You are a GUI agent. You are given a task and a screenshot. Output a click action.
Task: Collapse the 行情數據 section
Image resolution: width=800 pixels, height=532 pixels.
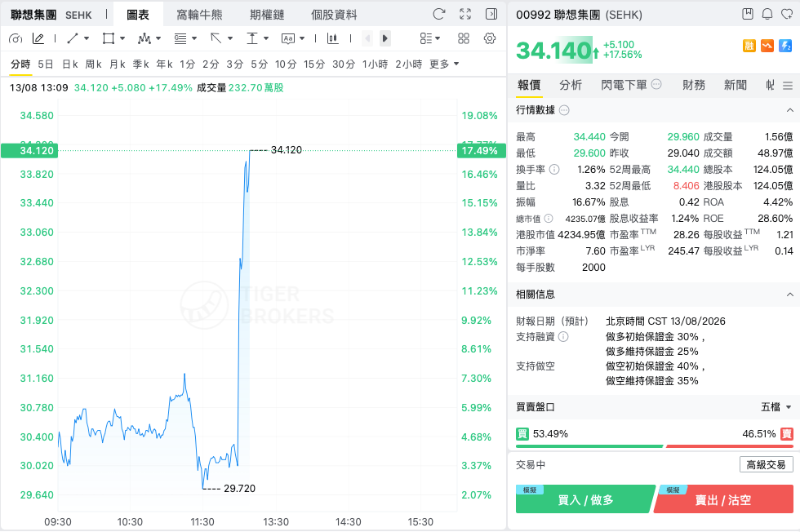[x=790, y=110]
